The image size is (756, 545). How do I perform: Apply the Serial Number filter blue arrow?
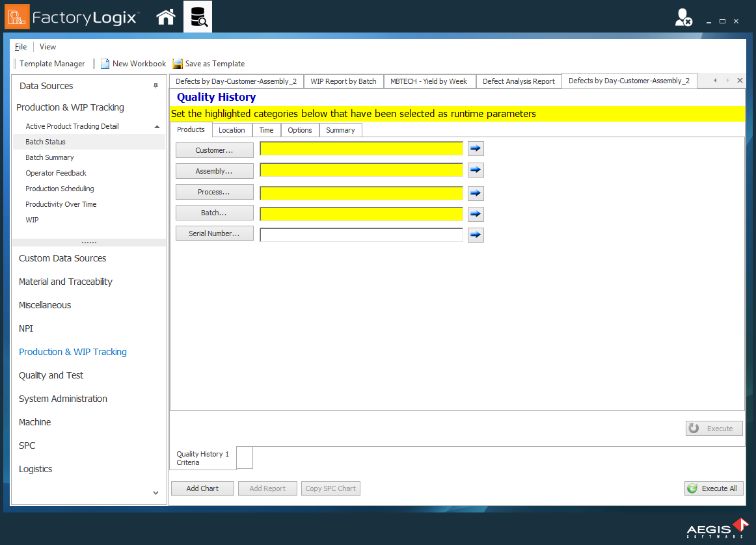(x=476, y=235)
